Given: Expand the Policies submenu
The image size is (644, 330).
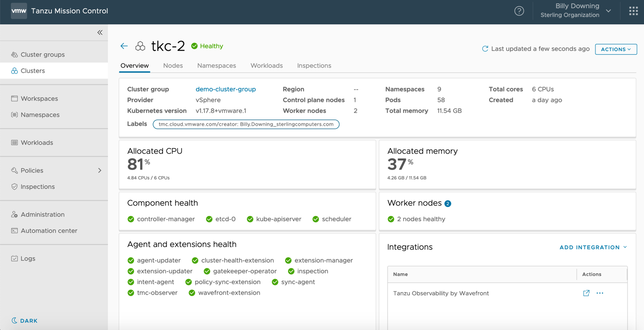Looking at the screenshot, I should [x=100, y=170].
